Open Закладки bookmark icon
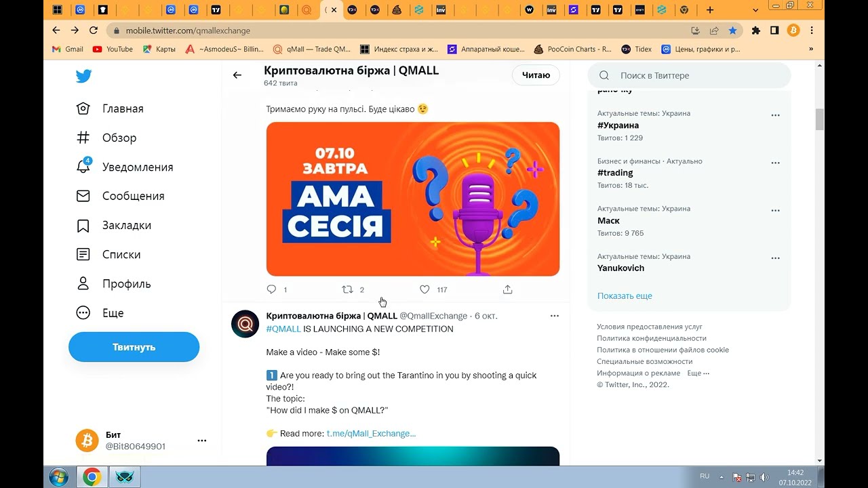Viewport: 868px width, 488px height. (x=83, y=225)
